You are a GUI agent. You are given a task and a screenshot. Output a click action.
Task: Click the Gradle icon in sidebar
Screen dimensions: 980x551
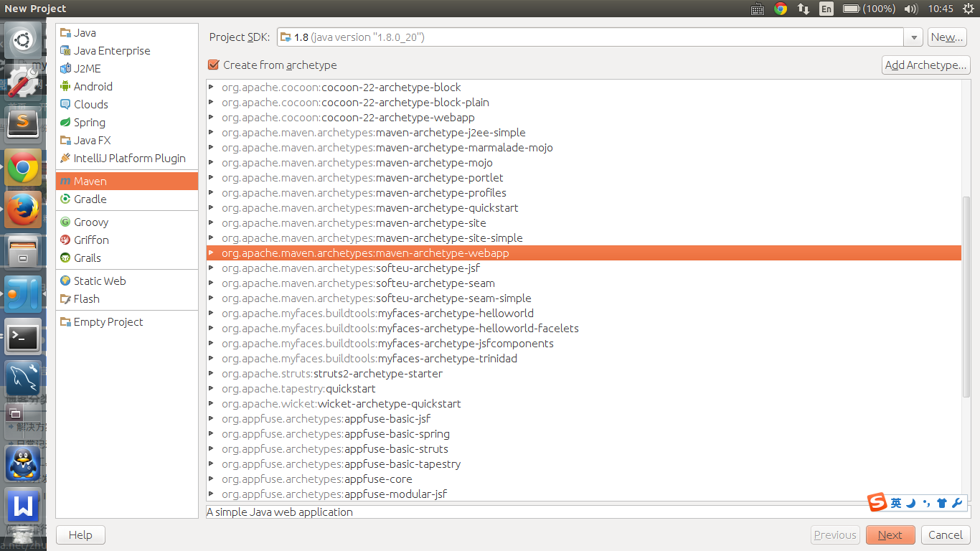click(x=66, y=199)
